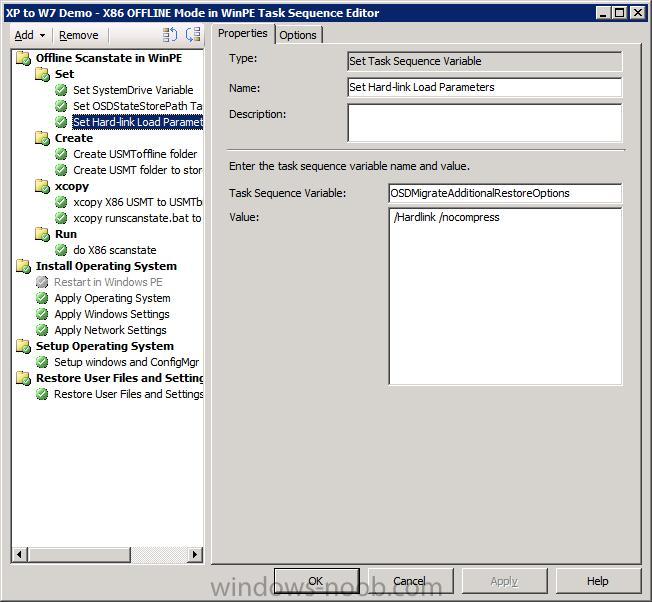Click green check icon beside xcopy X86 USMT
The image size is (652, 602).
(61, 202)
